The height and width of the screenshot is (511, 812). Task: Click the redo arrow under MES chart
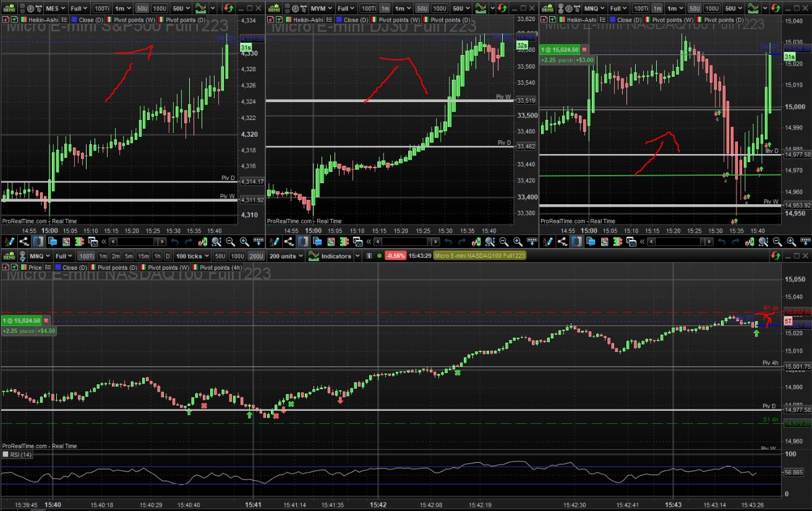point(189,242)
